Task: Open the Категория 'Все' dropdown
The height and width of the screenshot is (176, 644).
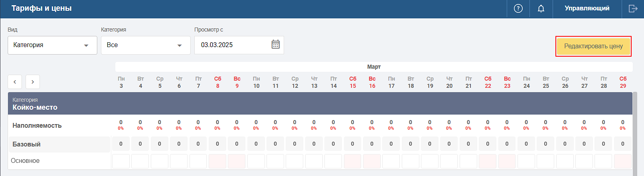Action: 146,45
